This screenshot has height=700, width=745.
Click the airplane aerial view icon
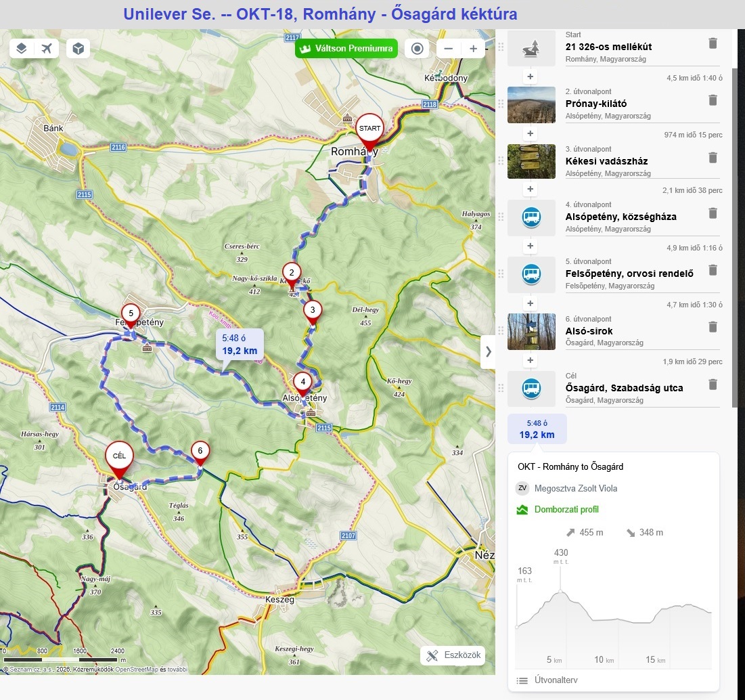click(x=46, y=49)
